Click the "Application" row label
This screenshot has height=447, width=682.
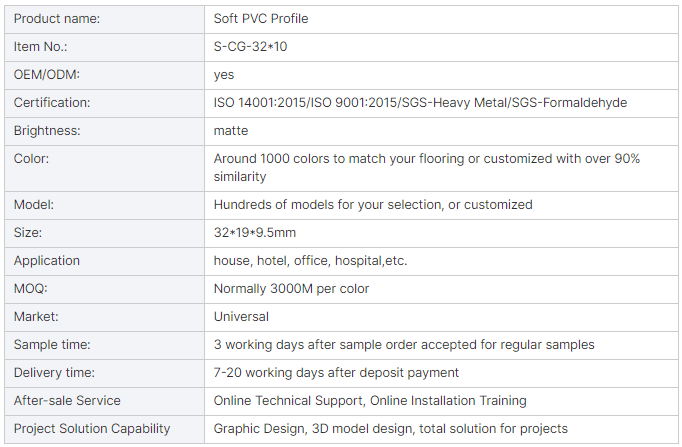[x=47, y=261]
